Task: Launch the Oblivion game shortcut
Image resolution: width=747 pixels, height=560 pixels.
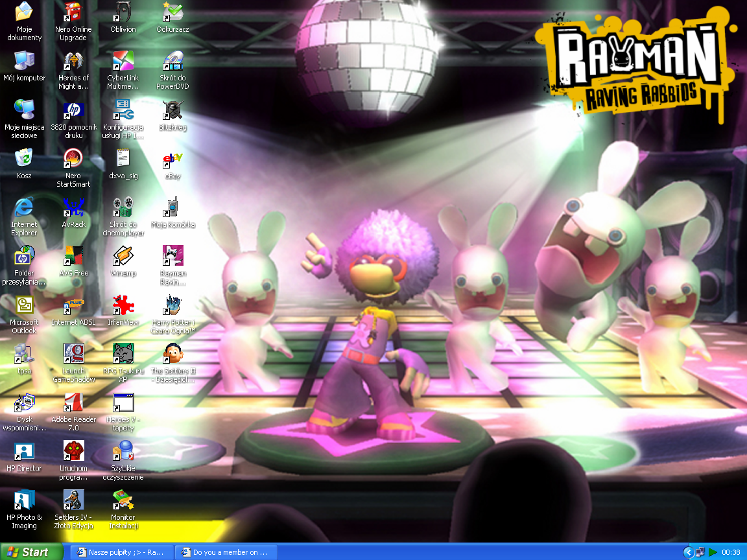Action: click(x=123, y=12)
